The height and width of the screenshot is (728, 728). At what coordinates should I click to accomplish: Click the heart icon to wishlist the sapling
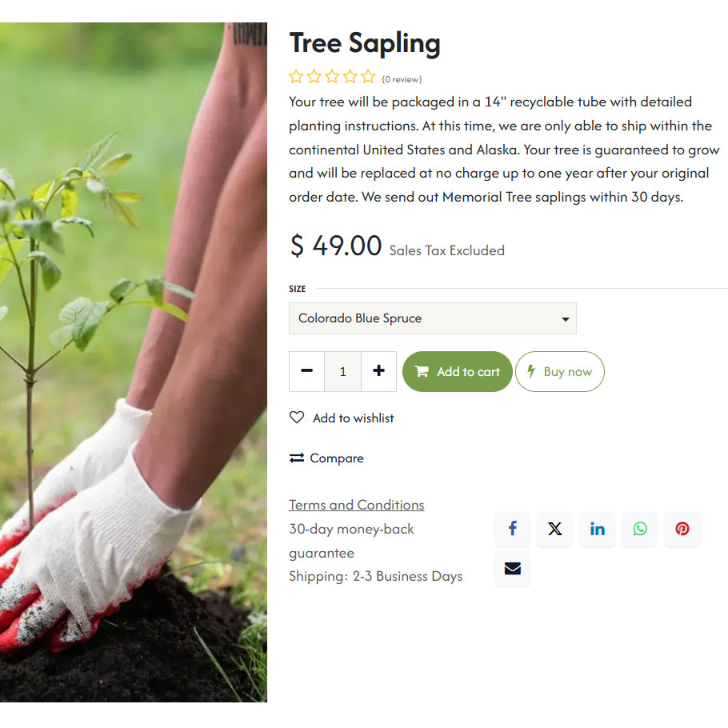click(296, 417)
